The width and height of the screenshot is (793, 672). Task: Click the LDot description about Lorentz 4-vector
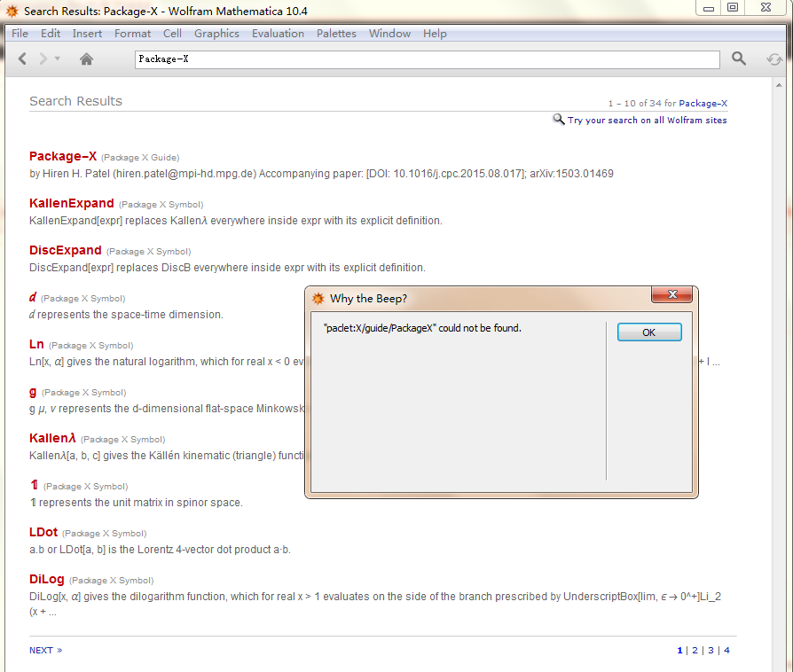click(x=160, y=550)
